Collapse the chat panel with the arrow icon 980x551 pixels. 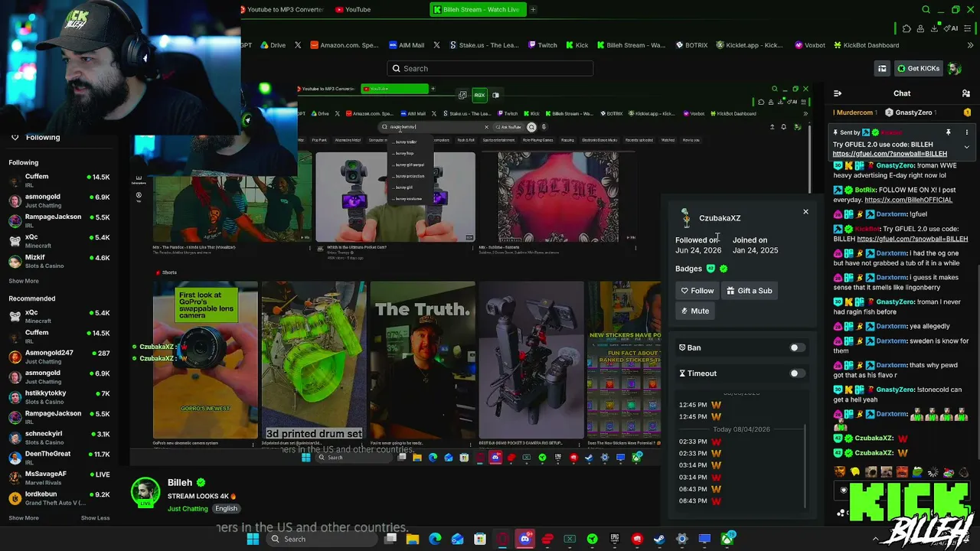coord(838,93)
